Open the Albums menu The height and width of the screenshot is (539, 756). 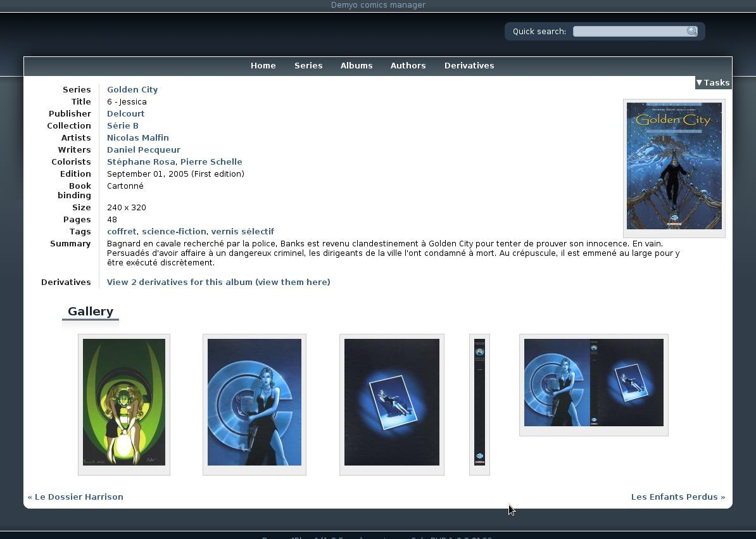356,66
